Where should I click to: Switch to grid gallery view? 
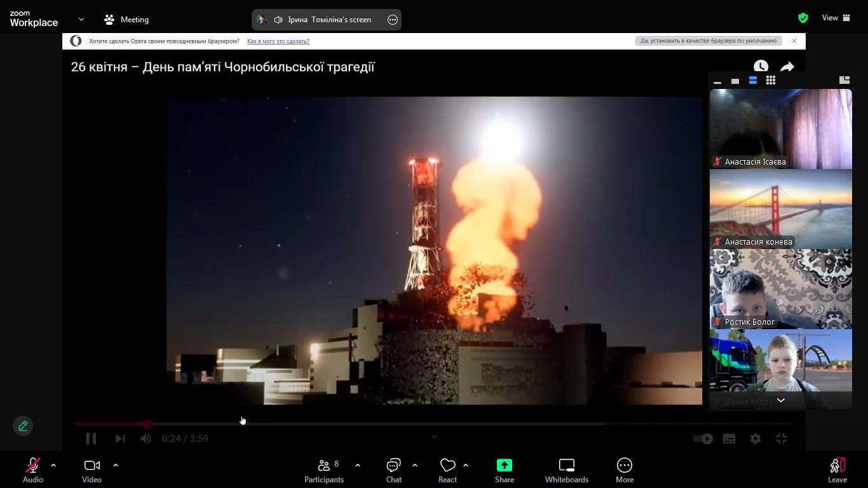pos(771,81)
